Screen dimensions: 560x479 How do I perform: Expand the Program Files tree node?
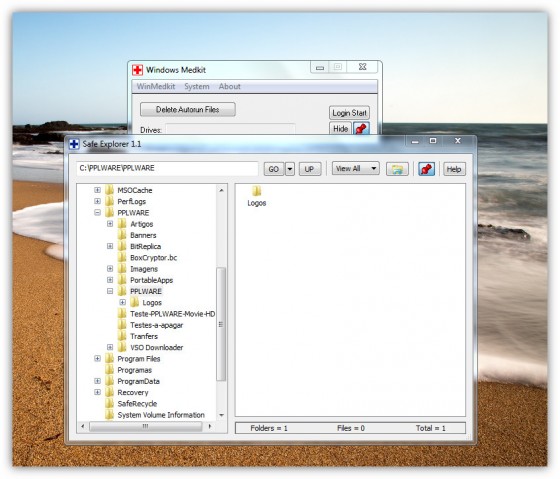[x=97, y=358]
